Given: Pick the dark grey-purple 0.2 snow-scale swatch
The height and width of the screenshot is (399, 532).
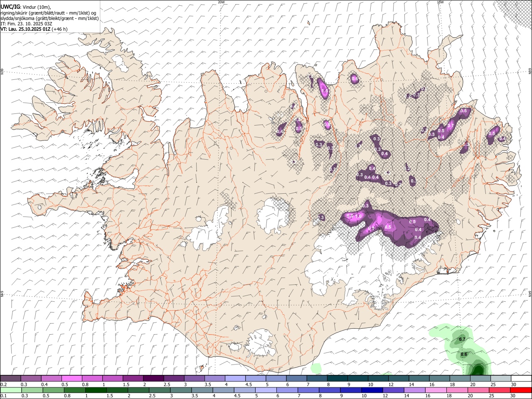Looking at the screenshot, I should [10, 379].
